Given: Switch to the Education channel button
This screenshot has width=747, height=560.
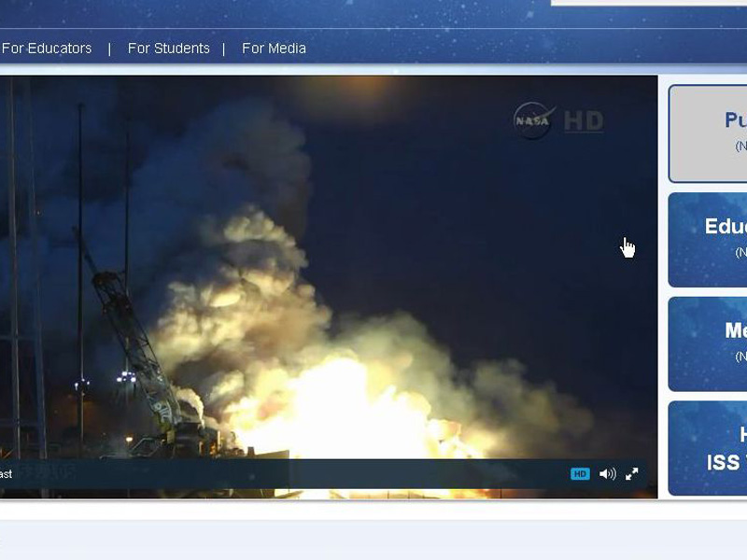Looking at the screenshot, I should coord(709,239).
